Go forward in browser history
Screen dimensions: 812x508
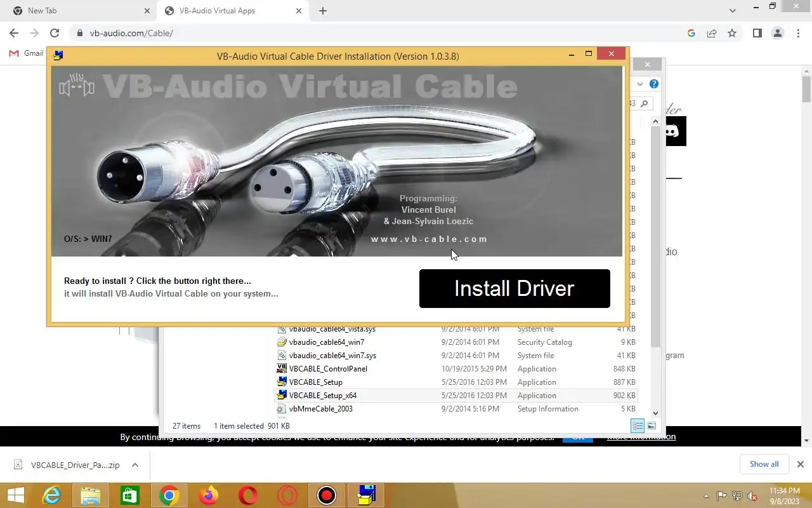coord(34,33)
